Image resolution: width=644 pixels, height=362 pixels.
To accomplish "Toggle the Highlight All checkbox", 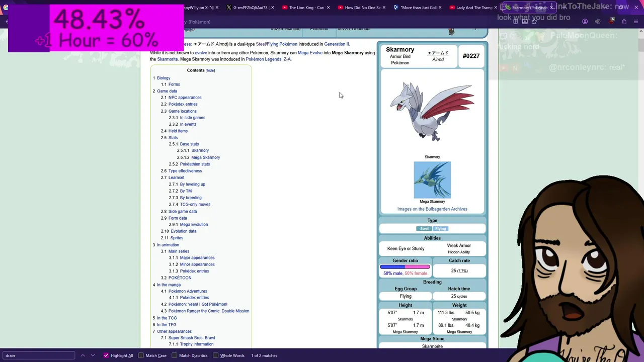I will (x=106, y=355).
